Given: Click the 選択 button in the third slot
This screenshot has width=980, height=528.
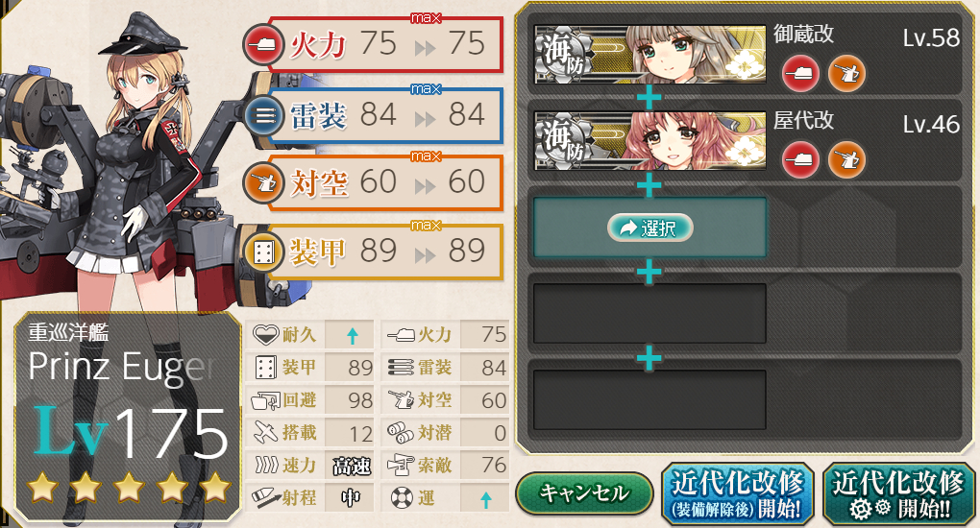Looking at the screenshot, I should click(x=650, y=228).
